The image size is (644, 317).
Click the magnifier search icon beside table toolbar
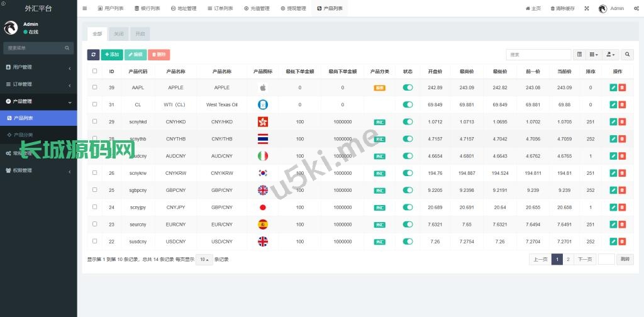628,55
